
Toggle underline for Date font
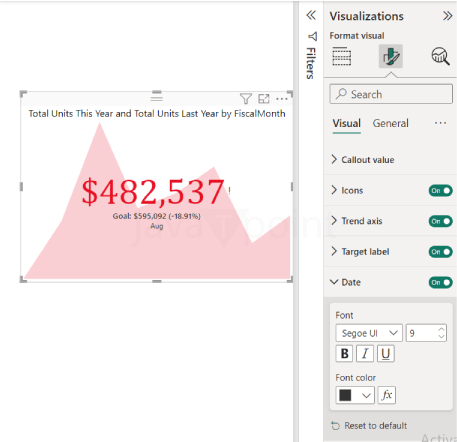point(386,353)
